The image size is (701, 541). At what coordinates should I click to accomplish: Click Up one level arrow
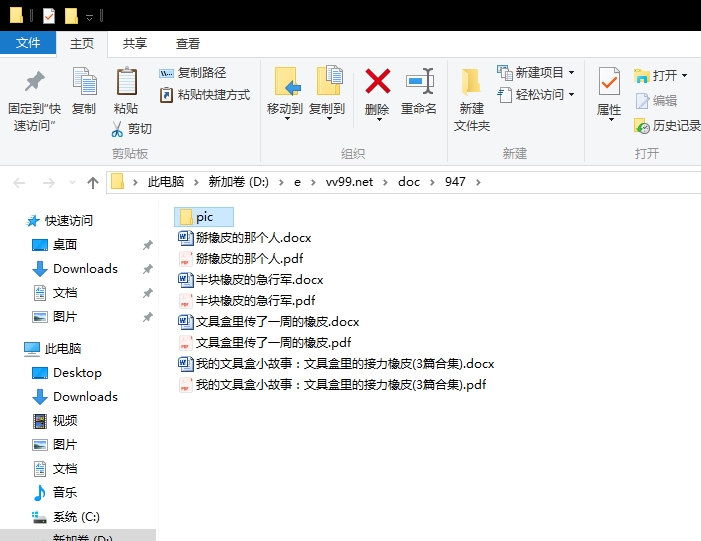click(x=93, y=182)
